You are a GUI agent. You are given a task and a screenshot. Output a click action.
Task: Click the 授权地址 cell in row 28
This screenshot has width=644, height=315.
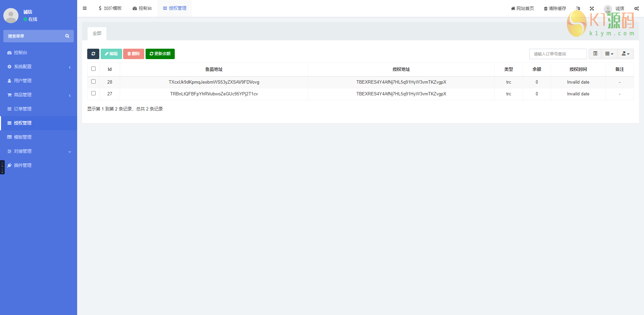coord(401,82)
